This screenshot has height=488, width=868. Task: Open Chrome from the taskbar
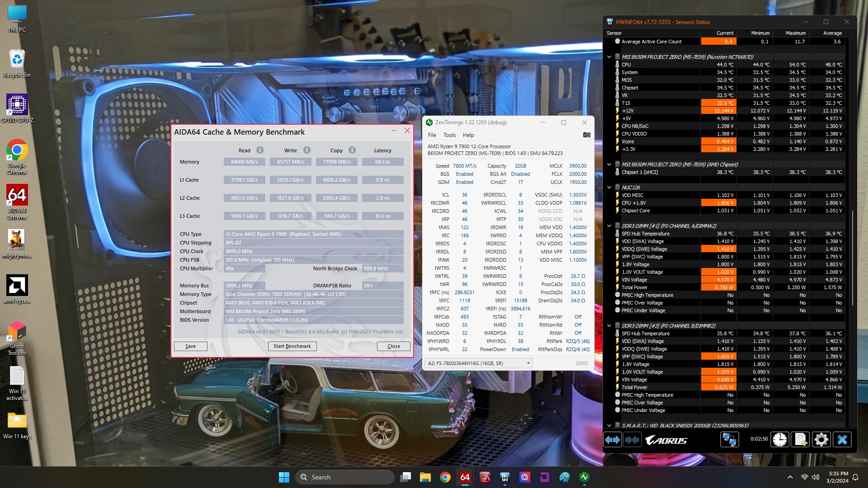[x=445, y=477]
